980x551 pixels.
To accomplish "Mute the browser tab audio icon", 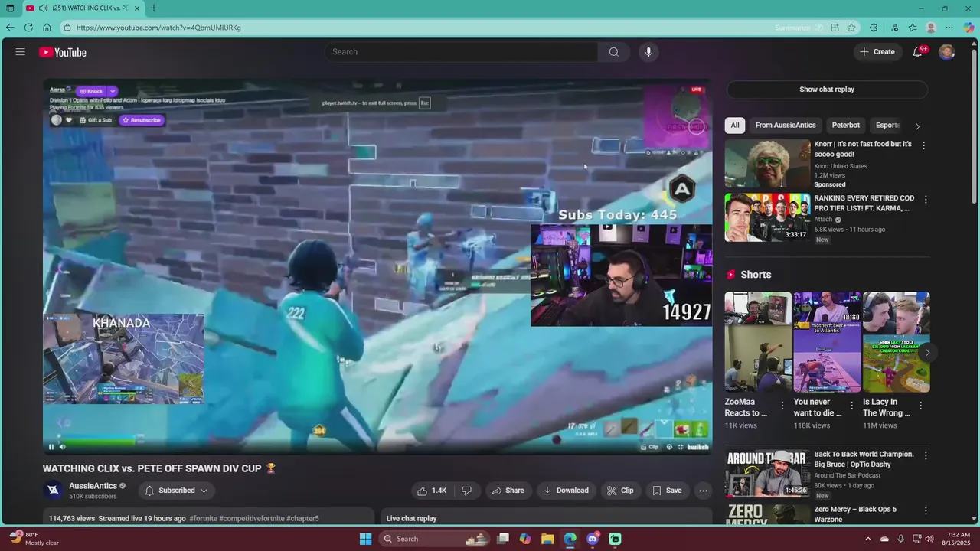I will [x=43, y=8].
